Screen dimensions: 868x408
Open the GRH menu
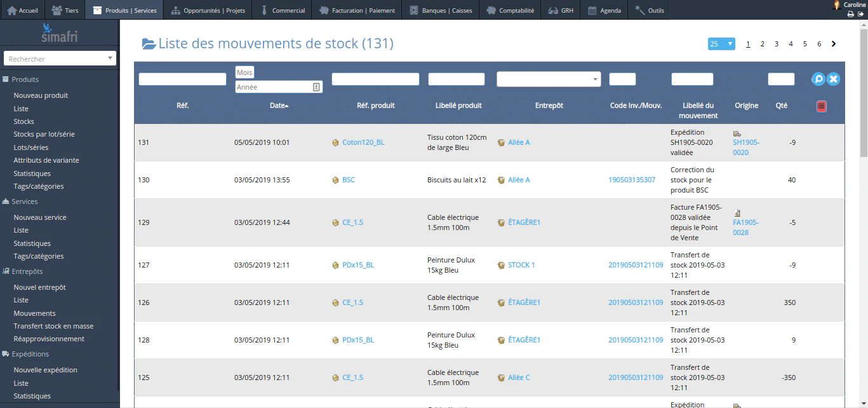560,10
